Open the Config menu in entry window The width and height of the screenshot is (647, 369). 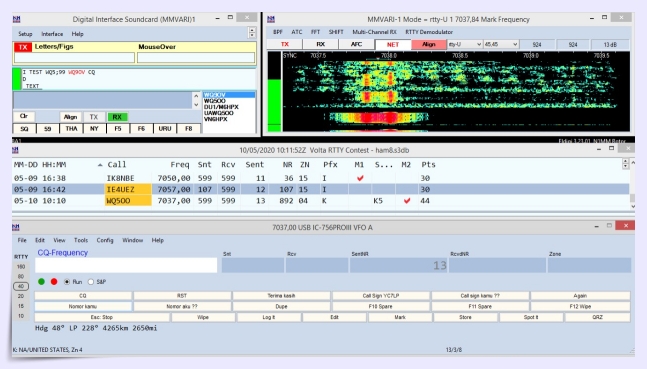click(105, 240)
